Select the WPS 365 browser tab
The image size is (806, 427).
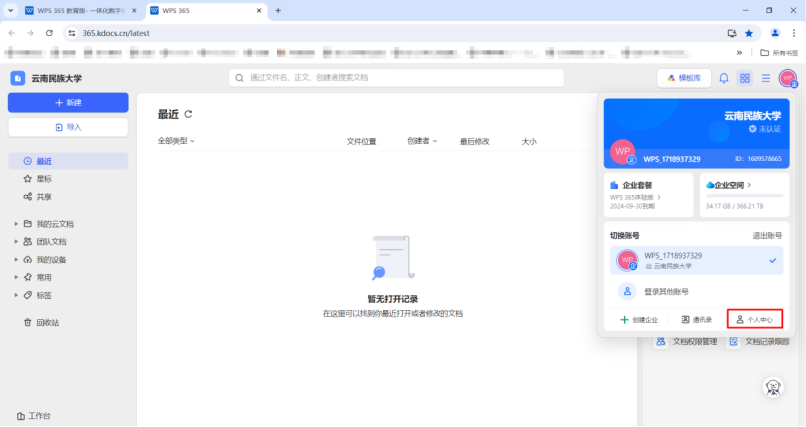tap(206, 11)
